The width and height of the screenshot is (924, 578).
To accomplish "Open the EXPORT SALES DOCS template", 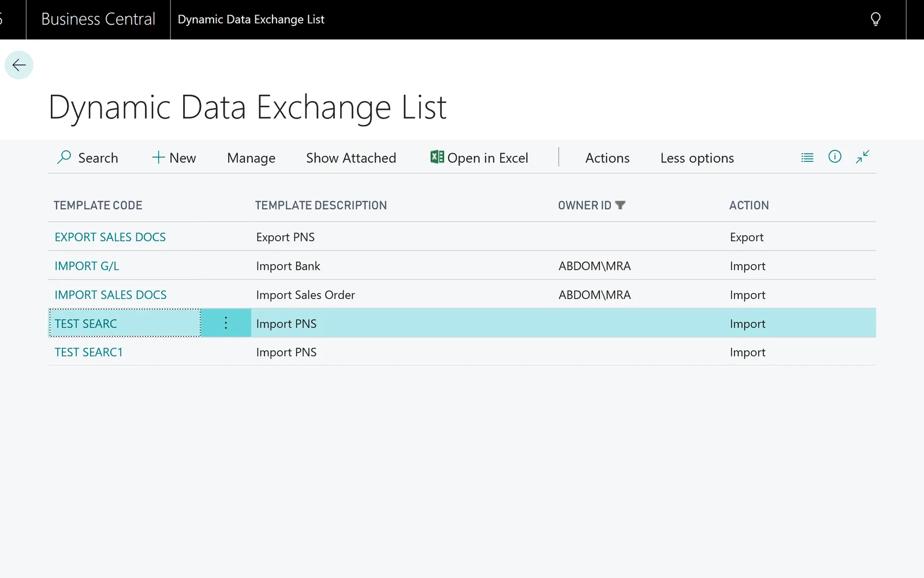I will (110, 237).
